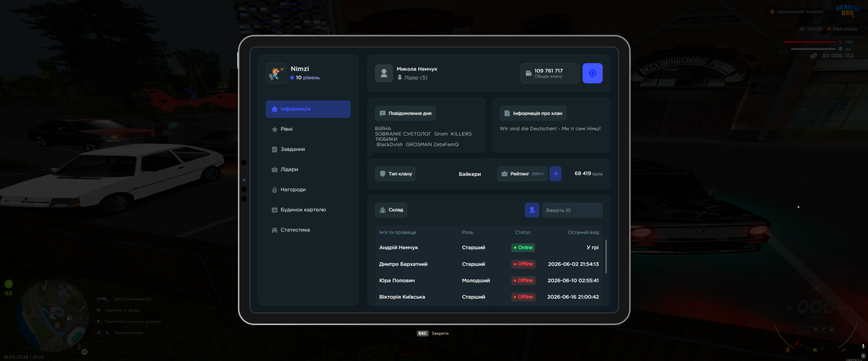Viewport: 868px width, 361px height.
Task: Click Offline badge in Вікторія Київська row
Action: 523,297
